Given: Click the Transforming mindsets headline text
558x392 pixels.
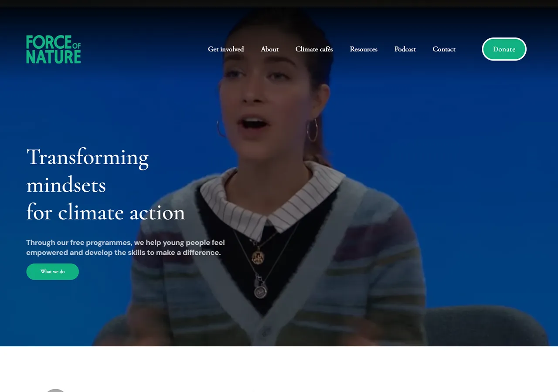Looking at the screenshot, I should (105, 184).
